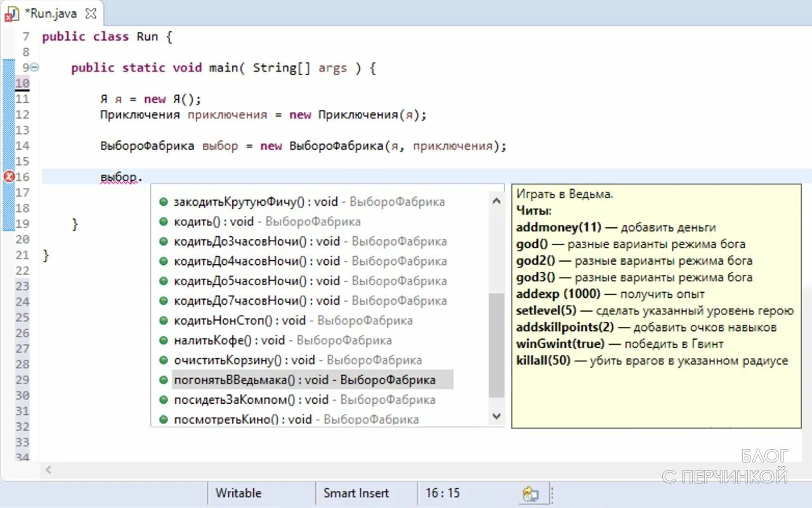Click editor horizontal scrollbar left arrow

(48, 471)
